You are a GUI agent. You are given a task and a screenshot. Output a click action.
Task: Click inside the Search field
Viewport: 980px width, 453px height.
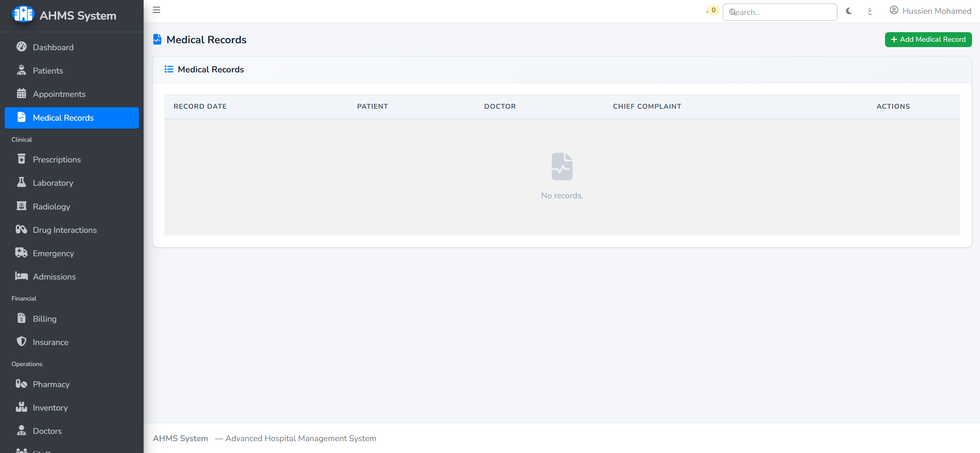point(780,12)
